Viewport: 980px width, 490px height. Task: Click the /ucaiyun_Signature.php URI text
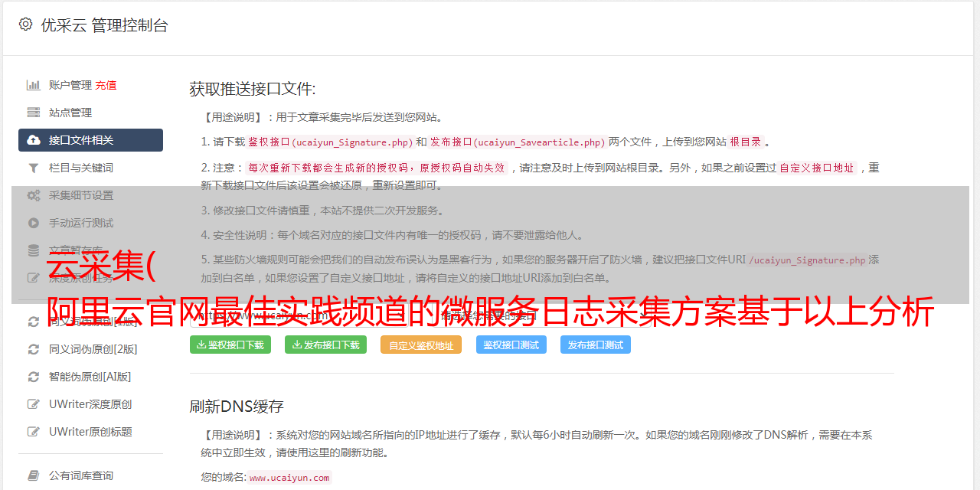(x=807, y=260)
